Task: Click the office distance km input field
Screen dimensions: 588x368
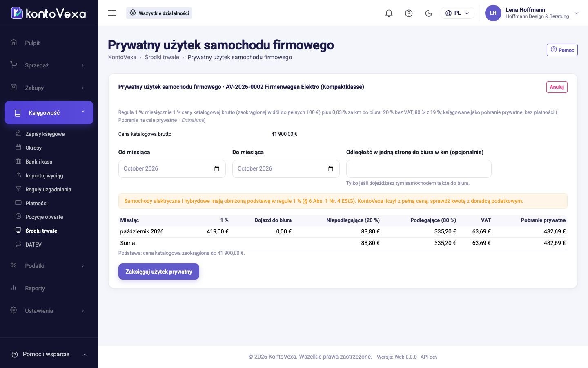Action: tap(419, 169)
